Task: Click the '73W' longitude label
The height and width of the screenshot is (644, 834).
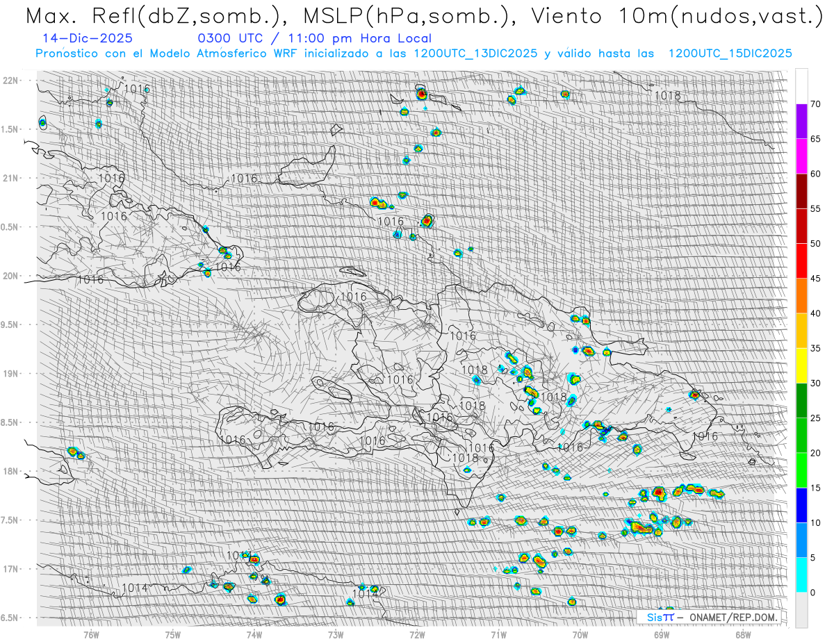Action: point(336,634)
